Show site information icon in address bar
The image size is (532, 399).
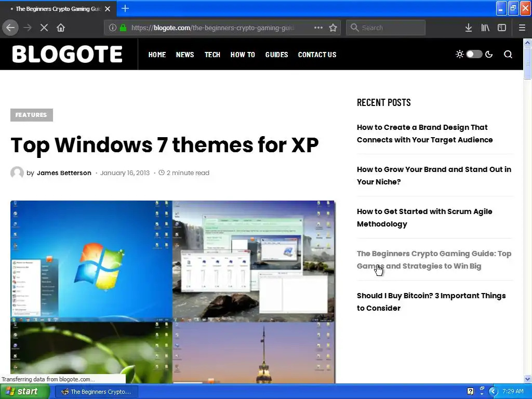click(113, 28)
